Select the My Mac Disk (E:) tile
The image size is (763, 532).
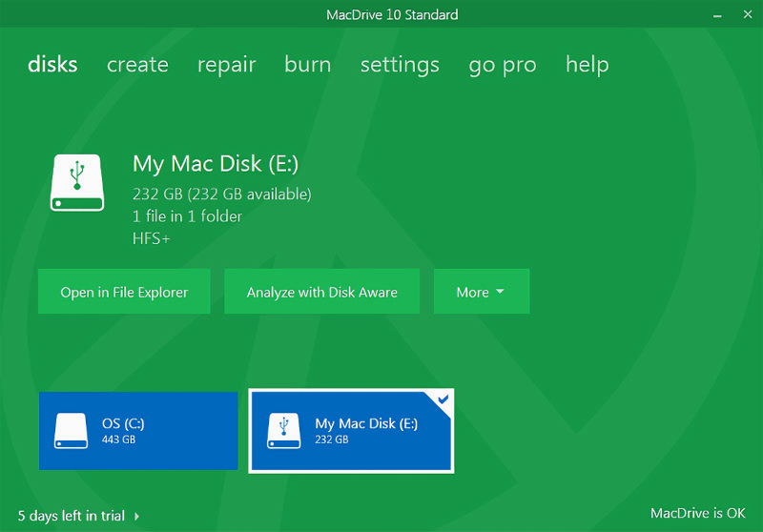(x=351, y=431)
